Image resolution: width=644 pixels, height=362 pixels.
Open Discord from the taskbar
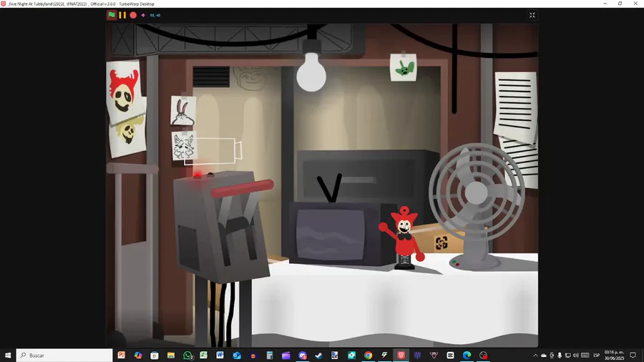pyautogui.click(x=302, y=355)
